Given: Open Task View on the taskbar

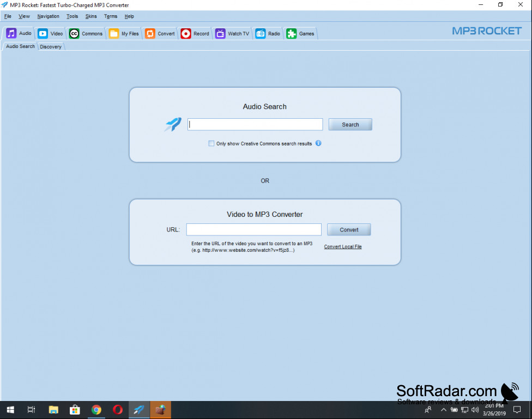Looking at the screenshot, I should coord(31,410).
